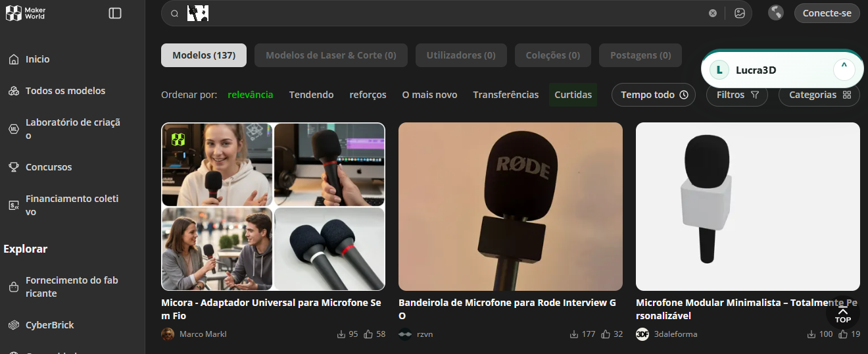Open the Micora - Adaptador Universal title link
Image resolution: width=868 pixels, height=354 pixels.
tap(271, 309)
